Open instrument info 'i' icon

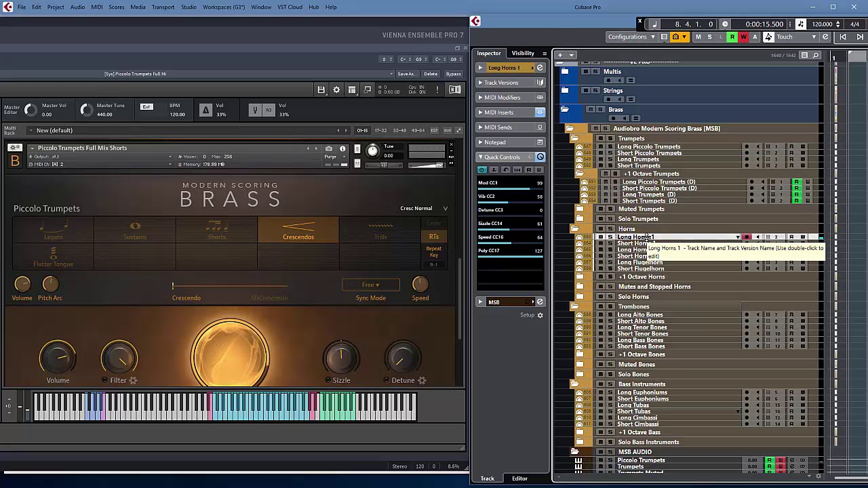click(342, 148)
